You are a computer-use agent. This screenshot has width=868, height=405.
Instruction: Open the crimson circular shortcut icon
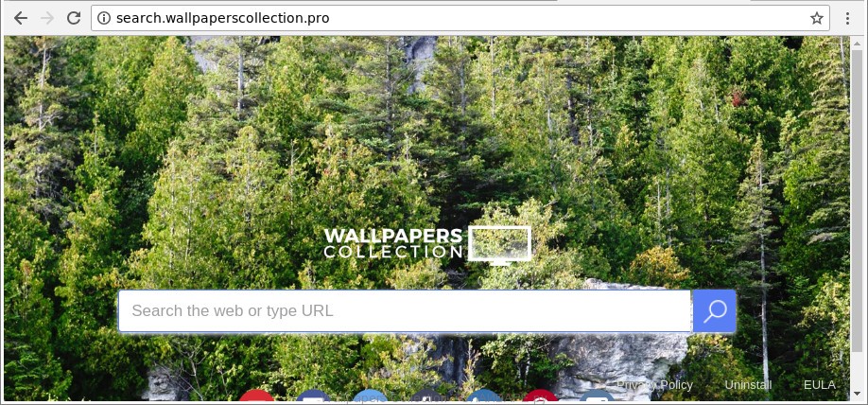pos(540,396)
